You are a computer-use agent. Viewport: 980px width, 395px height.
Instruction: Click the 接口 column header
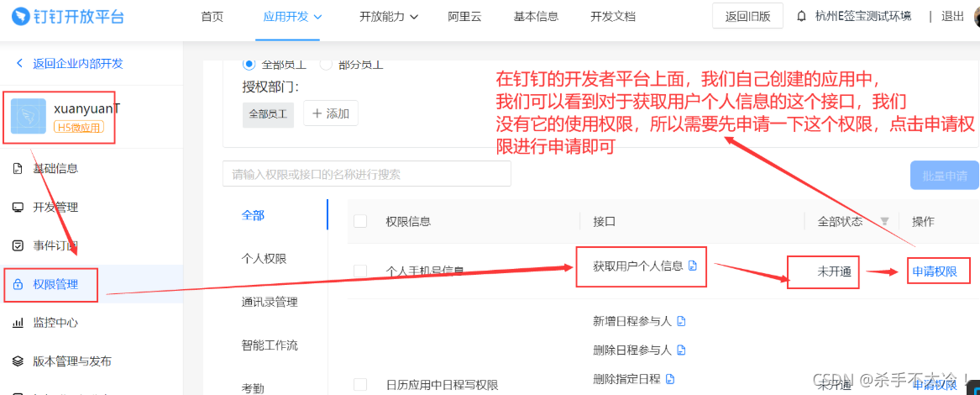pos(605,222)
